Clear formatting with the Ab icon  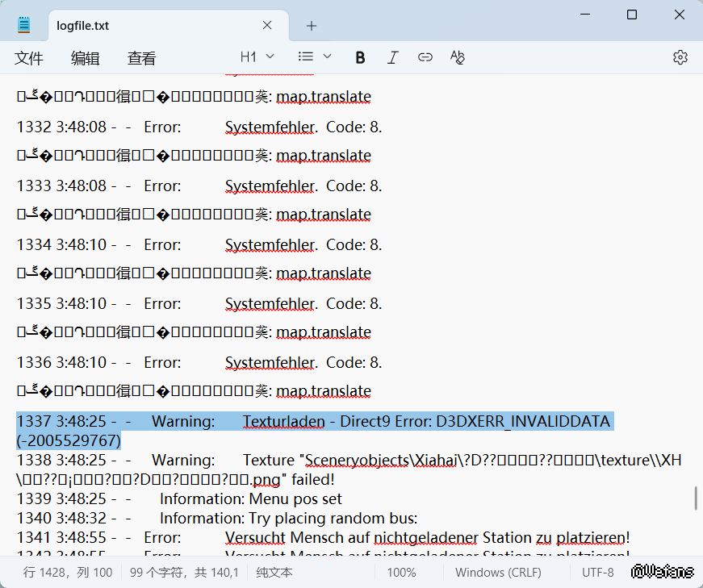[x=458, y=57]
